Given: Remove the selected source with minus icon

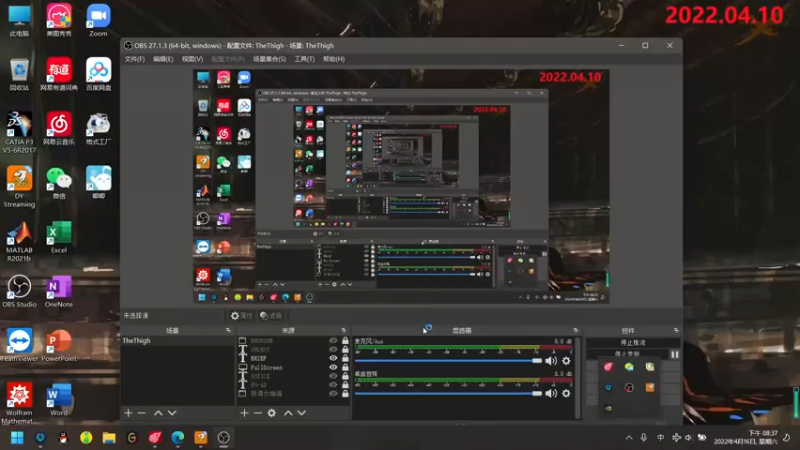Looking at the screenshot, I should tap(258, 413).
